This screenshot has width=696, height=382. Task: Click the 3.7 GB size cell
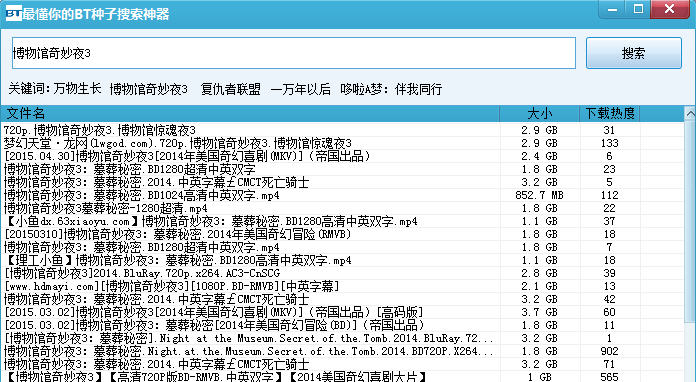(539, 312)
